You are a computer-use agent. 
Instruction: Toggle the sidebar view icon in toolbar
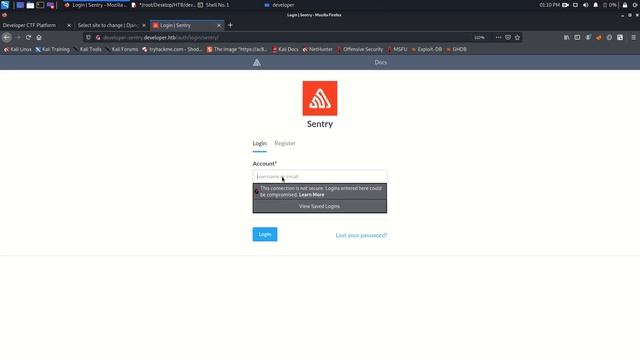[577, 38]
